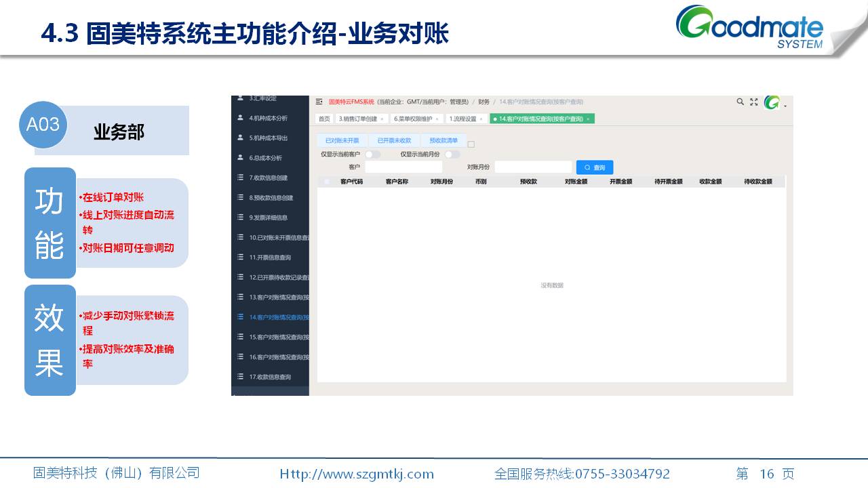
Task: Click the fullscreen toggle icon
Action: [754, 102]
